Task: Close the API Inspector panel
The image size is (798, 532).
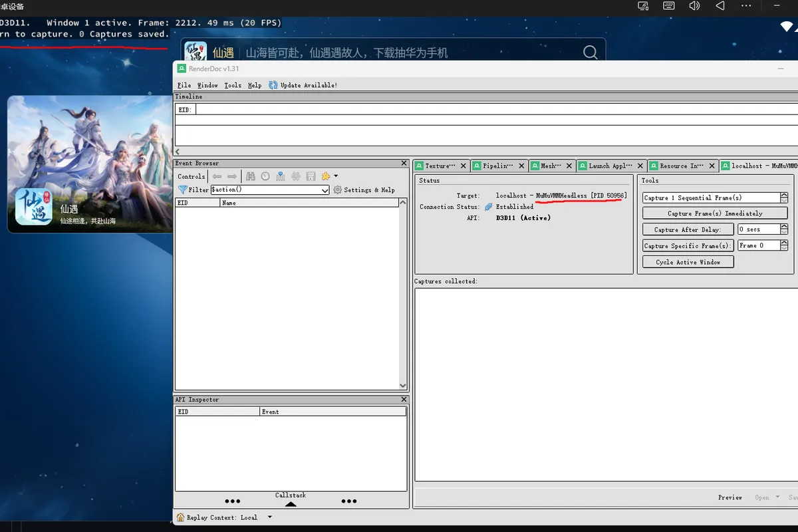Action: [x=404, y=400]
